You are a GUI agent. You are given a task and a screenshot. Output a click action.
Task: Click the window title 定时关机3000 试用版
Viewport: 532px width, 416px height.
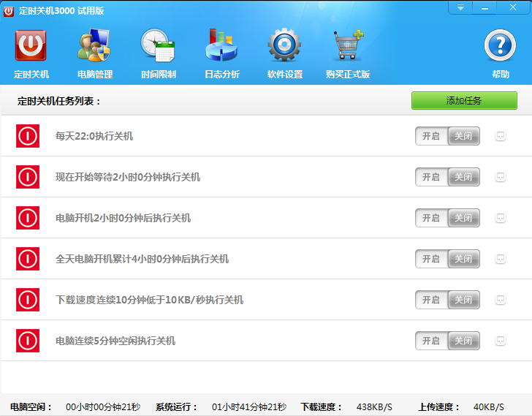click(61, 11)
